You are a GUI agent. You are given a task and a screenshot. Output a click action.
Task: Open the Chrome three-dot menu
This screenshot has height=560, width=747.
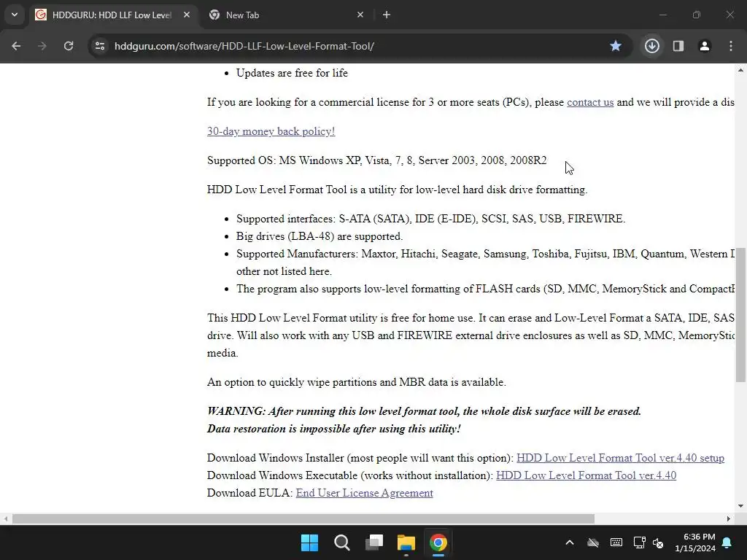731,46
